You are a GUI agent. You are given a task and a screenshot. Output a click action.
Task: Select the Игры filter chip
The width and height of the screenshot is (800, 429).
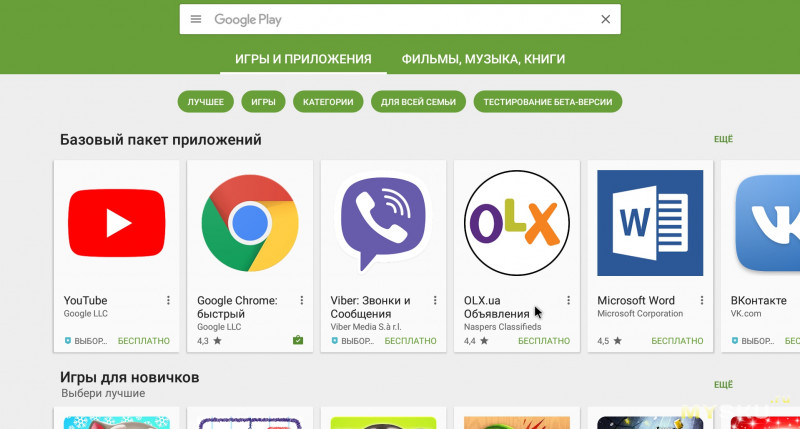[x=263, y=101]
